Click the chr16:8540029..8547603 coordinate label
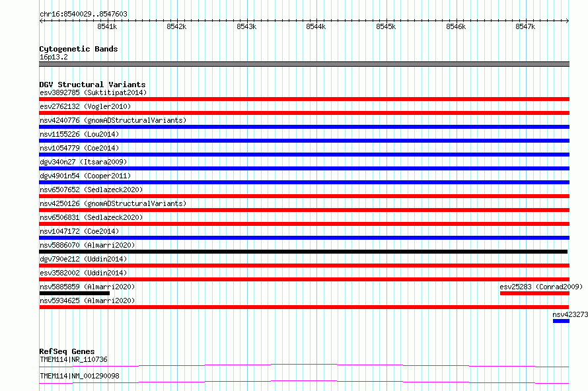The width and height of the screenshot is (588, 391). (x=83, y=14)
